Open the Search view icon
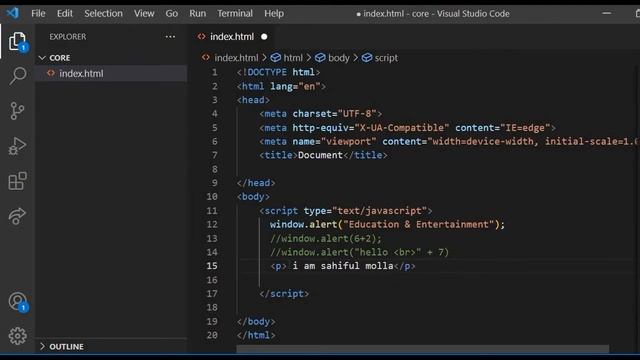 (18, 76)
